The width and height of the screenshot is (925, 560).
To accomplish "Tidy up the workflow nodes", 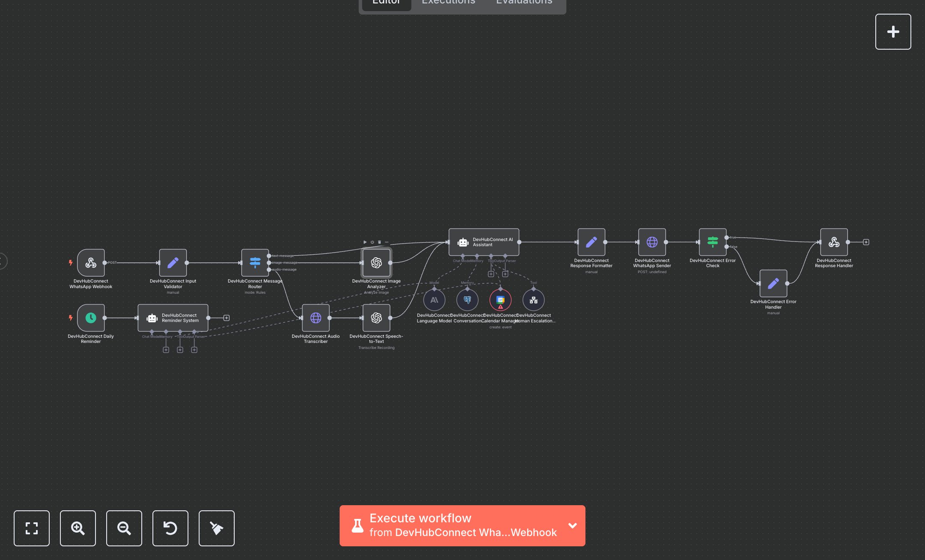I will click(x=216, y=528).
